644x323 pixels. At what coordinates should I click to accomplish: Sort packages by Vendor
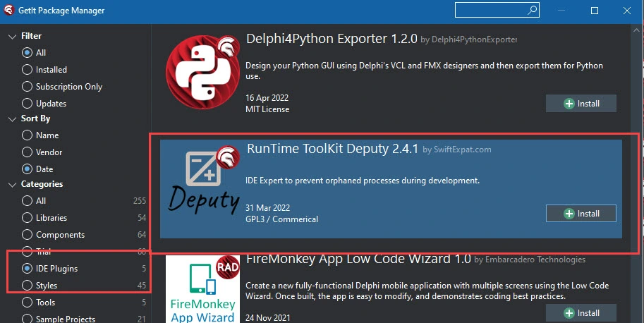click(28, 152)
